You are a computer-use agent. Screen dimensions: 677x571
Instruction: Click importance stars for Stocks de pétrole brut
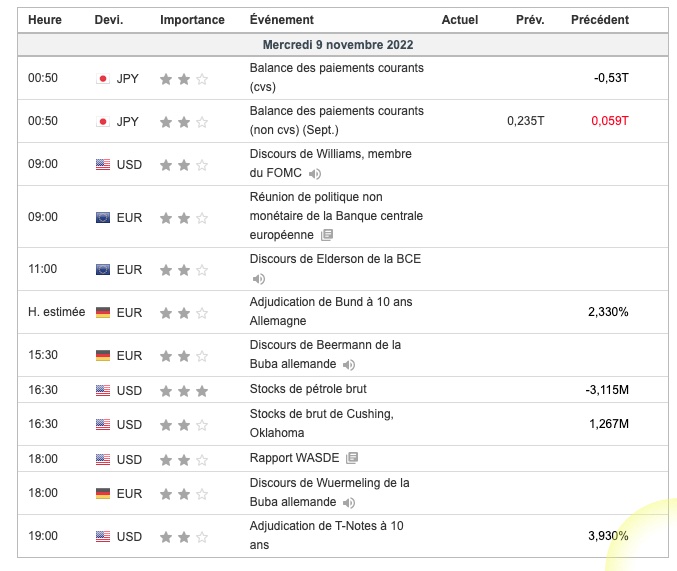coord(184,390)
